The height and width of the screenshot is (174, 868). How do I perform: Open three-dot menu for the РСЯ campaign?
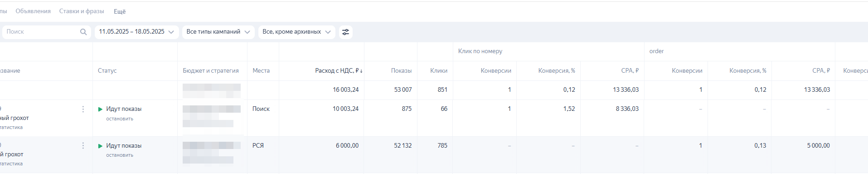coord(83,145)
